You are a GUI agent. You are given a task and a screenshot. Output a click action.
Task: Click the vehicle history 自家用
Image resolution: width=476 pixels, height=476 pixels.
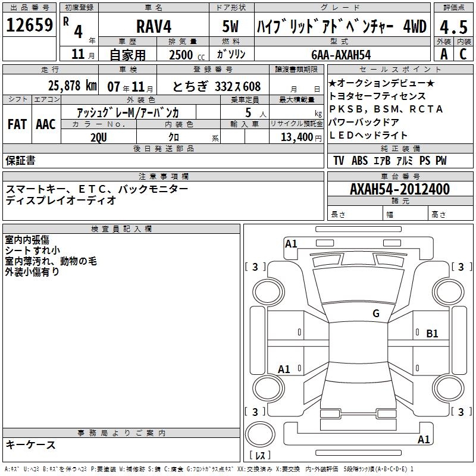pyautogui.click(x=127, y=55)
